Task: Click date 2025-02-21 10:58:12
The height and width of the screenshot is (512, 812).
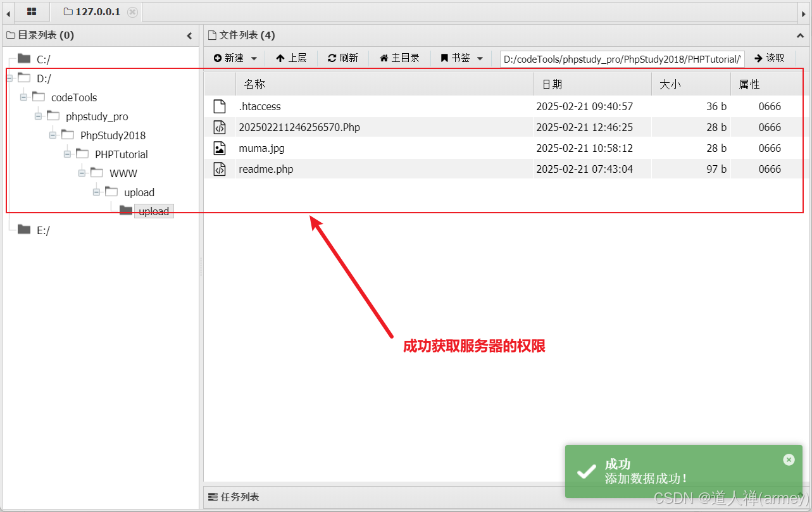Action: (x=584, y=148)
